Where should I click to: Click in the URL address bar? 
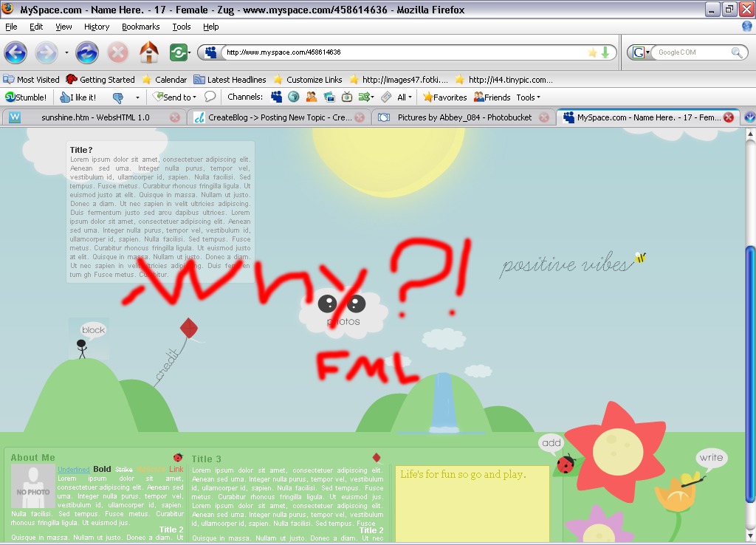(x=399, y=52)
